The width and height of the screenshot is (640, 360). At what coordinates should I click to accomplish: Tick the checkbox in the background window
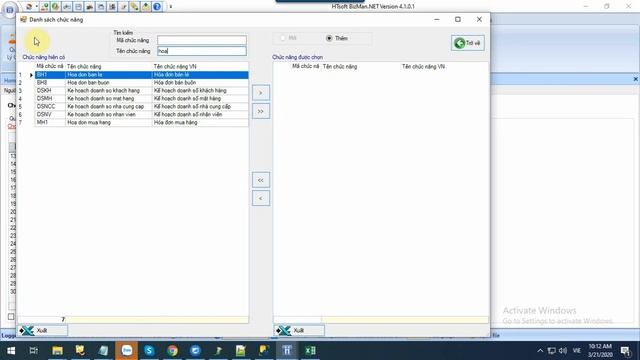tap(11, 316)
